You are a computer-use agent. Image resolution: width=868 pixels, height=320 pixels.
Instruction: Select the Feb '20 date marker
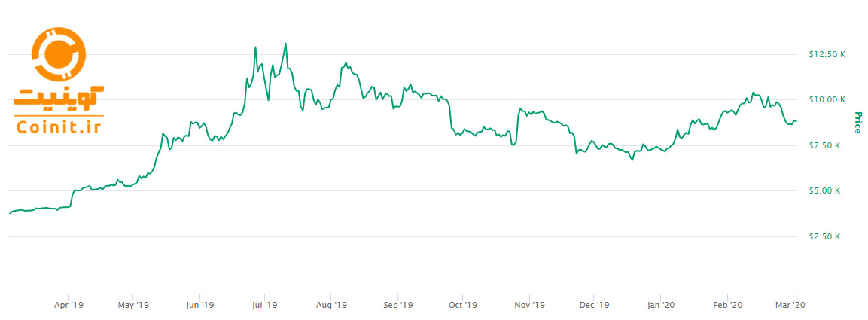click(727, 306)
